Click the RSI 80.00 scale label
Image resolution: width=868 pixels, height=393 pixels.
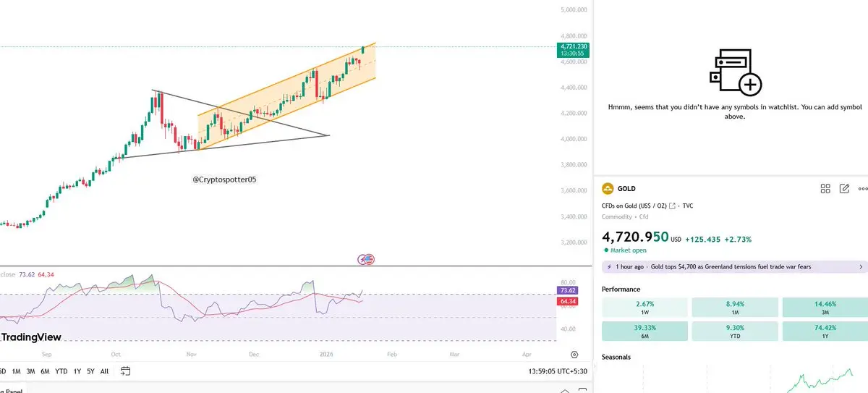click(568, 282)
